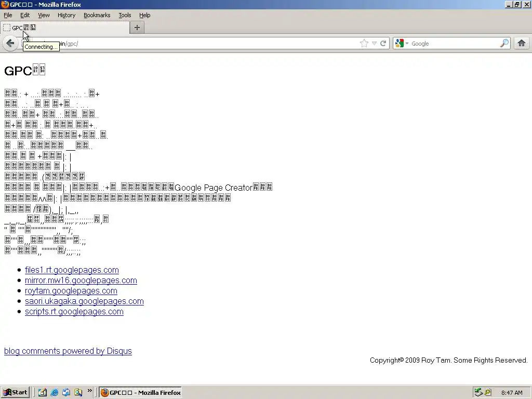
Task: Click the Copyright 2009 Roy Tam text
Action: tap(448, 360)
